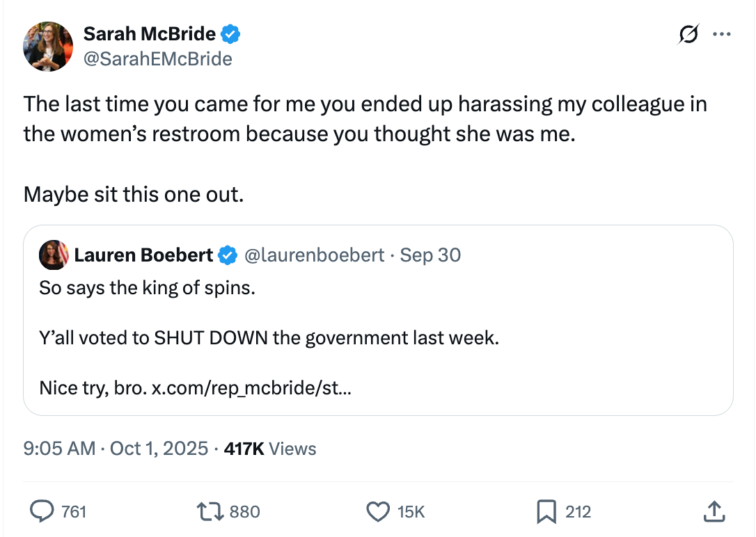
Task: Click the 9:05 AM · Oct 1, 2025 timestamp
Action: [116, 449]
